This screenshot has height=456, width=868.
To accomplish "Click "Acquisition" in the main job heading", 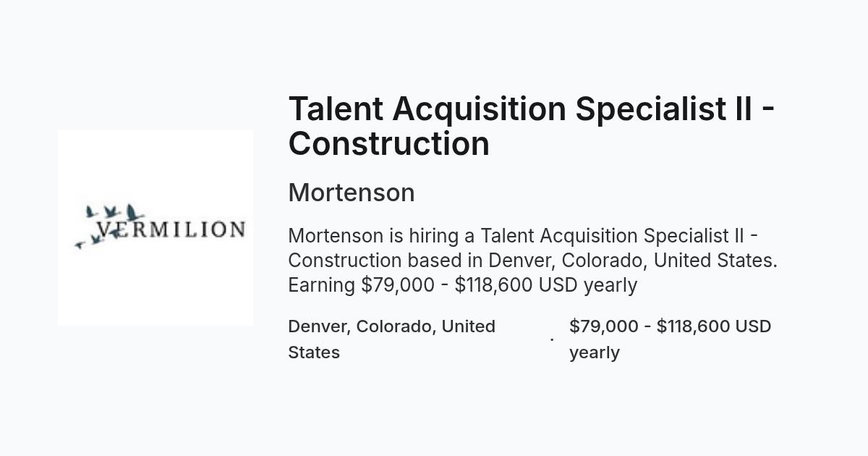I will pyautogui.click(x=479, y=109).
